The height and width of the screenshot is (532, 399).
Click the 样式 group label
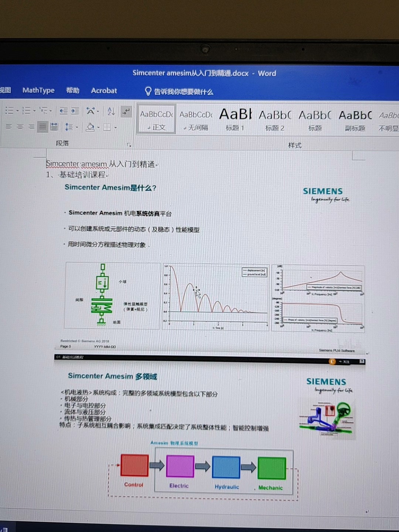click(x=295, y=145)
